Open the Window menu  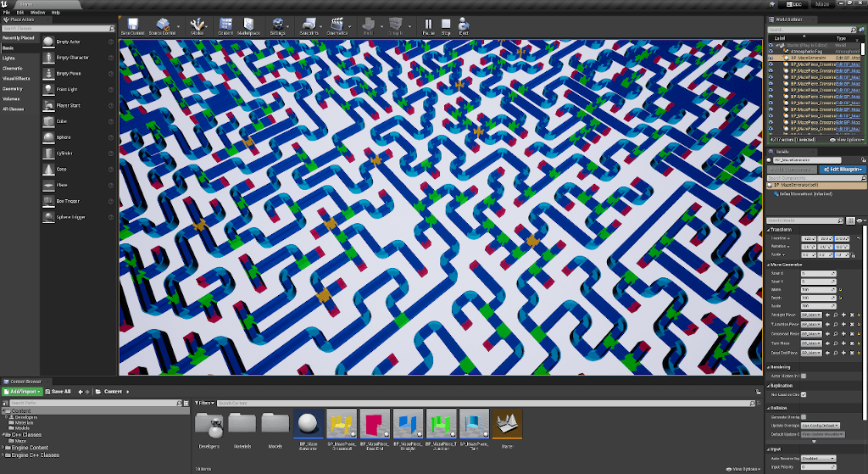click(x=37, y=13)
